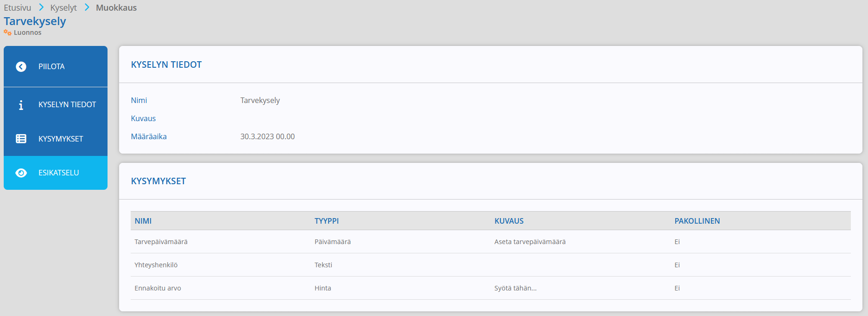This screenshot has width=868, height=316.
Task: Click the Kuvaus field label
Action: tap(143, 118)
